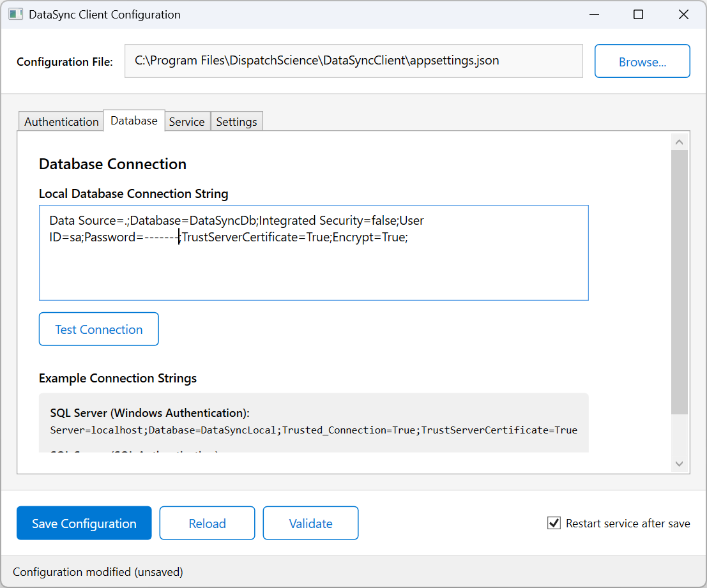Click Save Configuration

tap(84, 523)
